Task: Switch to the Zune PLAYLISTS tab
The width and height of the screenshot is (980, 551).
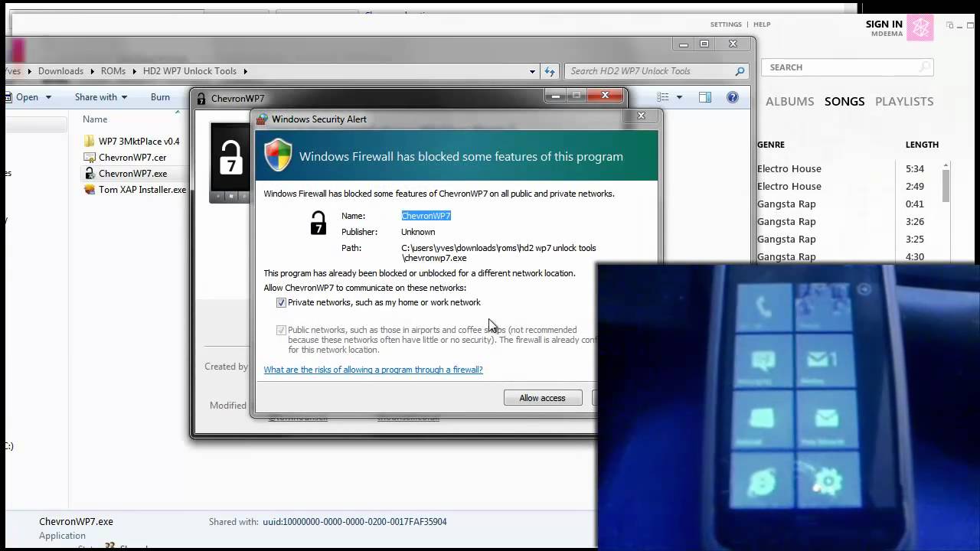Action: tap(904, 101)
